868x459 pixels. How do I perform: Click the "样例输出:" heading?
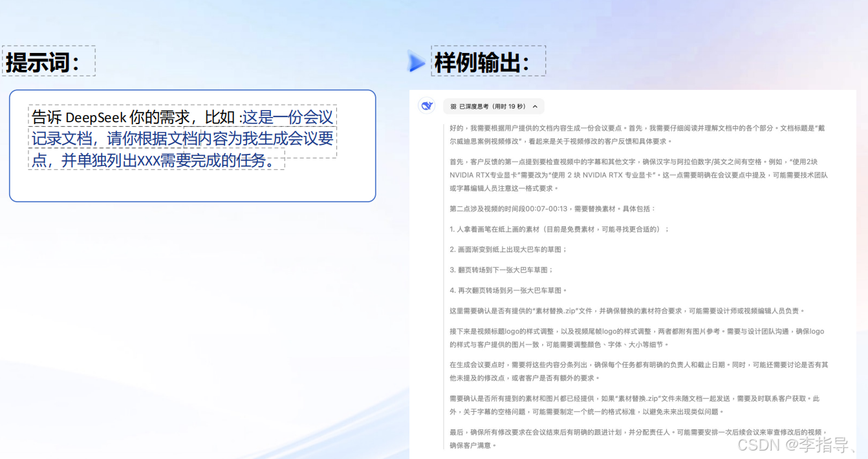point(482,63)
